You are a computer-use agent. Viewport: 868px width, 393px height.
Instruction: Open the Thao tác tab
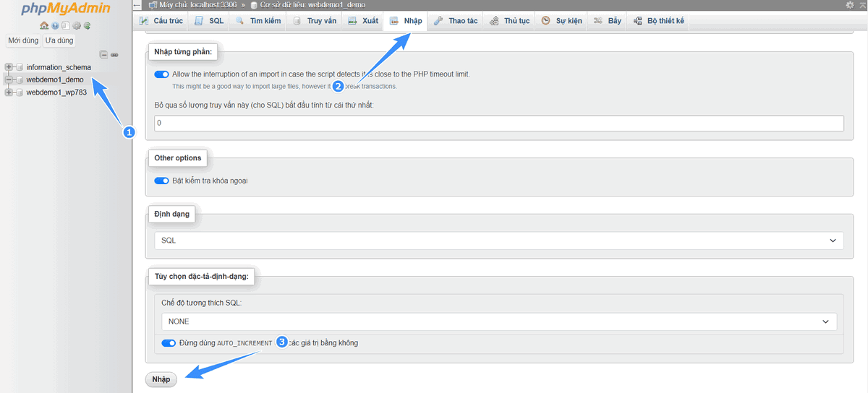pyautogui.click(x=456, y=21)
